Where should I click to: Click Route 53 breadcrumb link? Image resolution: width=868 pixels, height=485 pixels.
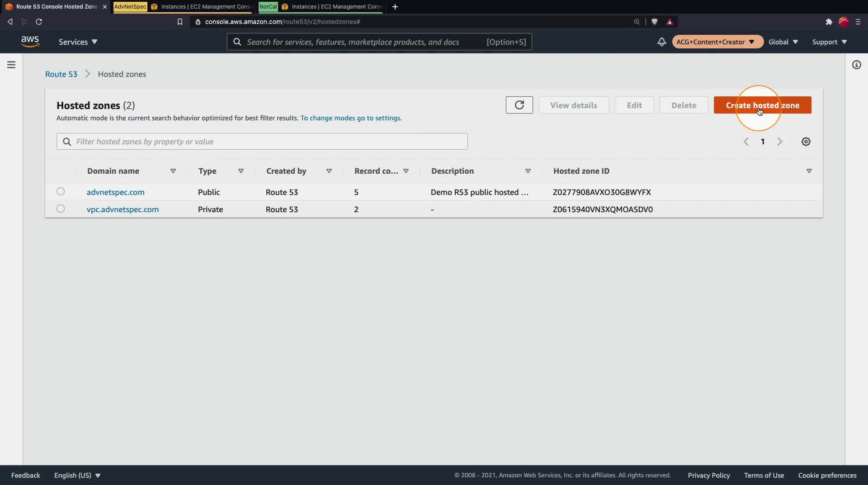pyautogui.click(x=61, y=74)
